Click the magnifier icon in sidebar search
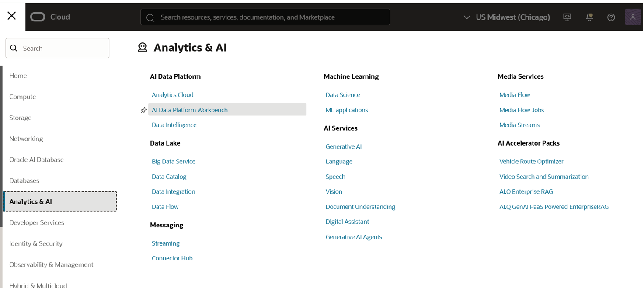Viewport: 644px width, 288px height. click(14, 49)
